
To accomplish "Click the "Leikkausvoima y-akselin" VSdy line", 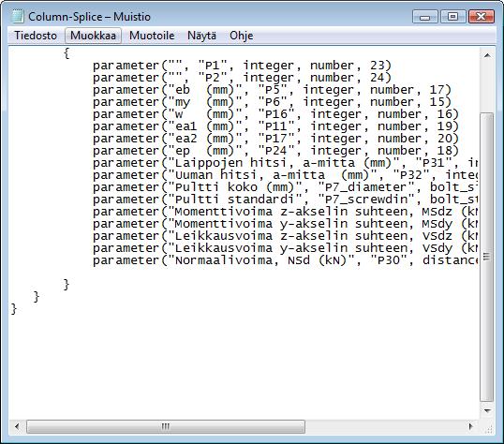I will click(286, 248).
